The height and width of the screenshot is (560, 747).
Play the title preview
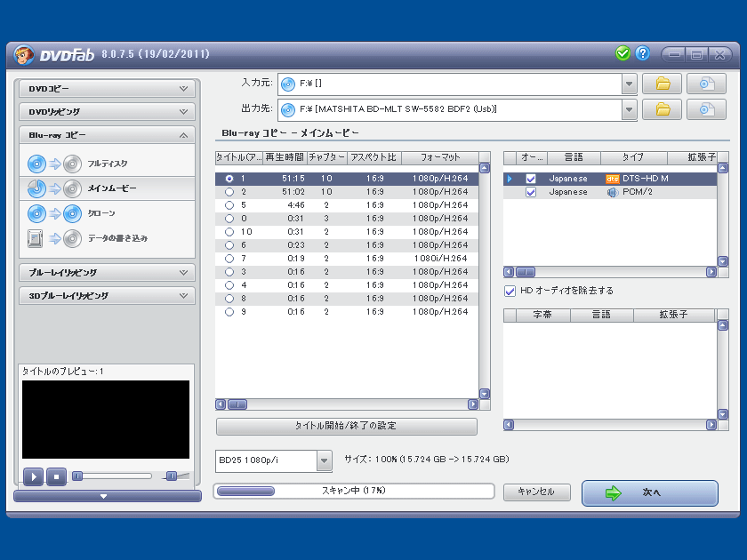coord(34,476)
